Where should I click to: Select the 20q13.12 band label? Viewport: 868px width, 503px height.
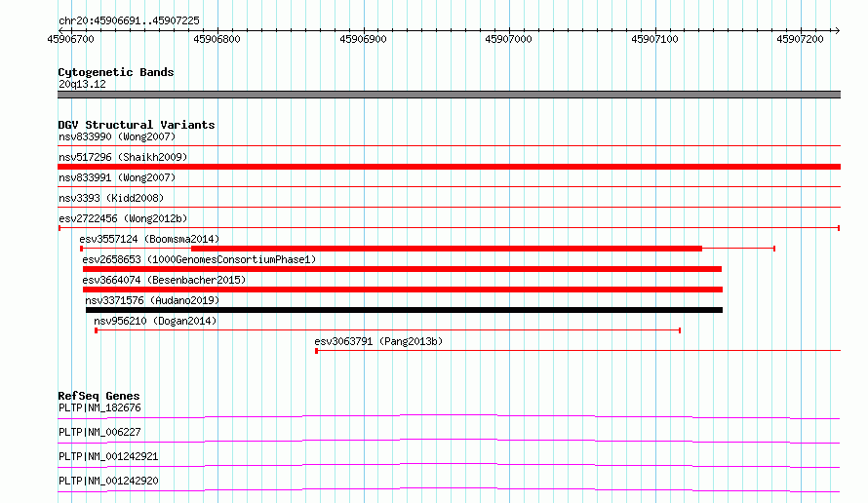[82, 84]
